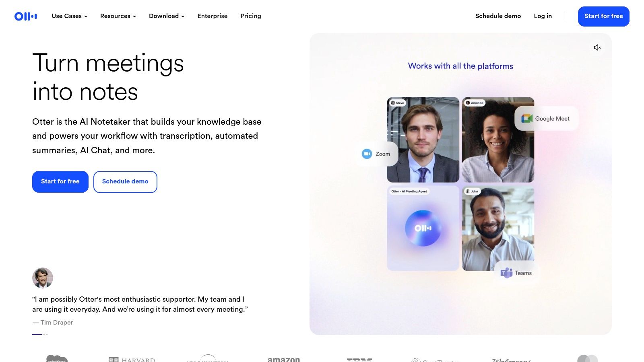Open the Download dropdown menu
This screenshot has height=362, width=644.
[x=167, y=16]
